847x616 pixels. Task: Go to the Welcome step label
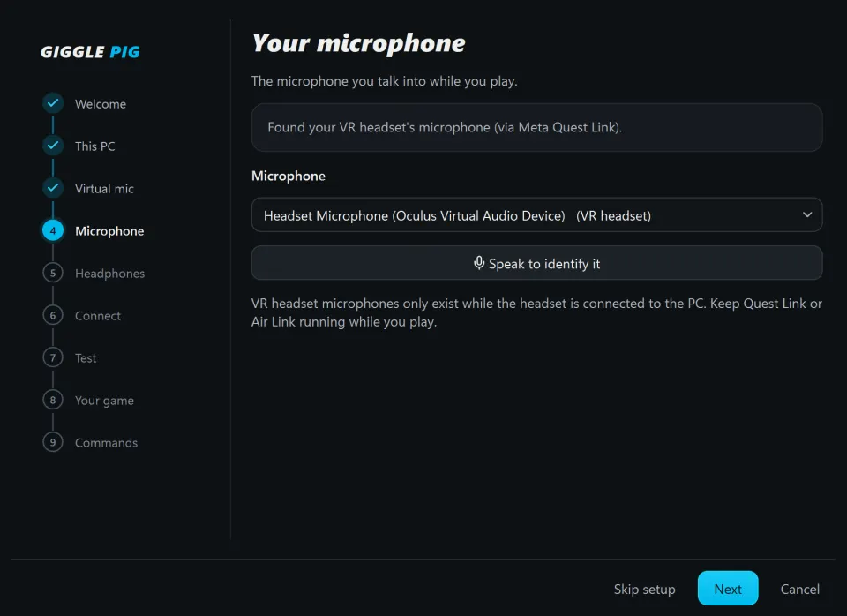[101, 104]
